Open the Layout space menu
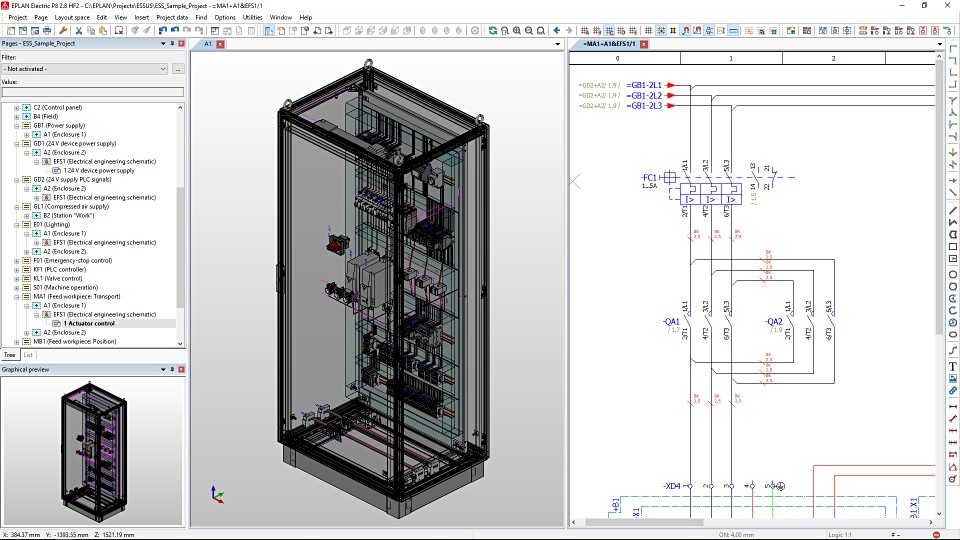This screenshot has height=540, width=960. point(72,17)
